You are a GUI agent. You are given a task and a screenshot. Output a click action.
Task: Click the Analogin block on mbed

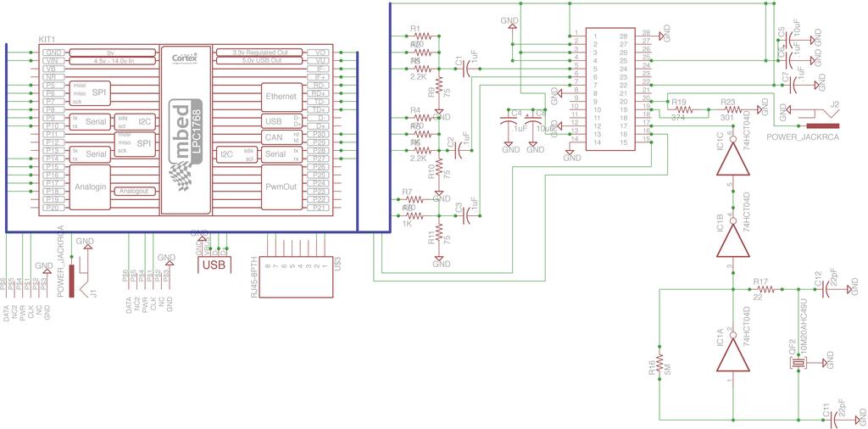pyautogui.click(x=90, y=187)
